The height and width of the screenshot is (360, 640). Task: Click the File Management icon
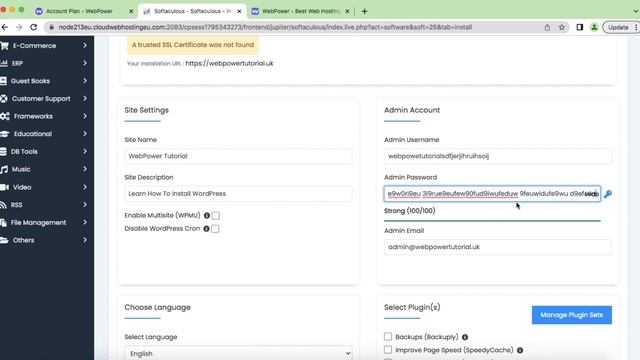click(x=4, y=222)
